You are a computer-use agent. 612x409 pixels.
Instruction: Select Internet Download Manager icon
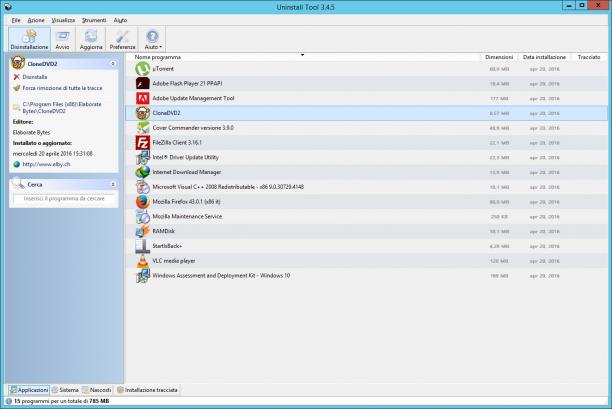tap(142, 172)
